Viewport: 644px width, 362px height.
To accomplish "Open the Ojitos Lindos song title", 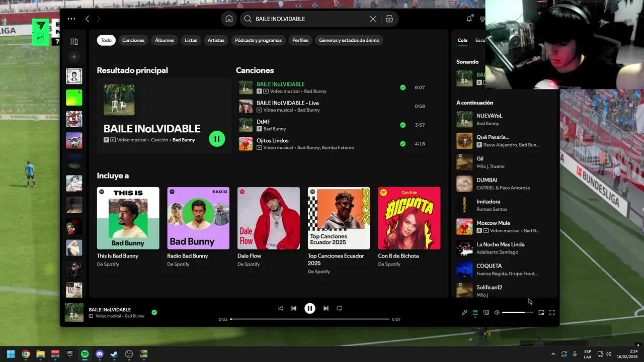I will [273, 141].
